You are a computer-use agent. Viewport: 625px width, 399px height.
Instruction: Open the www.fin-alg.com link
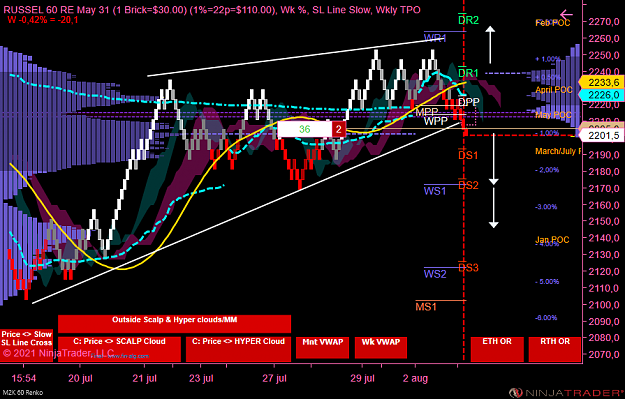(120, 356)
